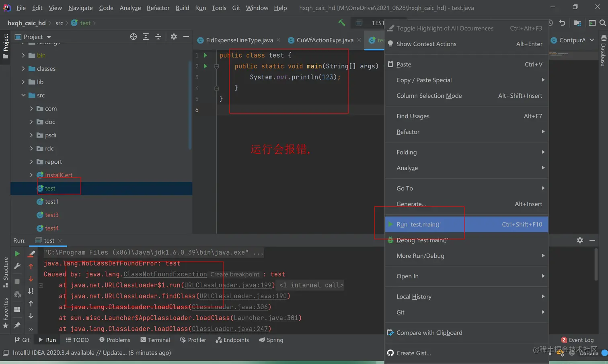Image resolution: width=608 pixels, height=364 pixels.
Task: Expand the lib folder
Action: click(x=23, y=82)
